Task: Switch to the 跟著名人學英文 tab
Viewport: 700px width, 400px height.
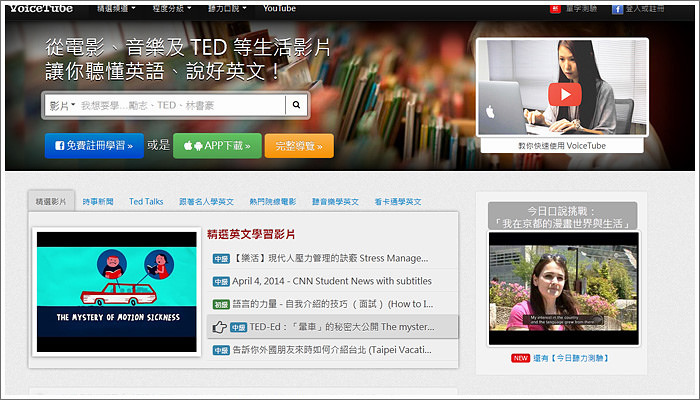Action: (x=206, y=202)
